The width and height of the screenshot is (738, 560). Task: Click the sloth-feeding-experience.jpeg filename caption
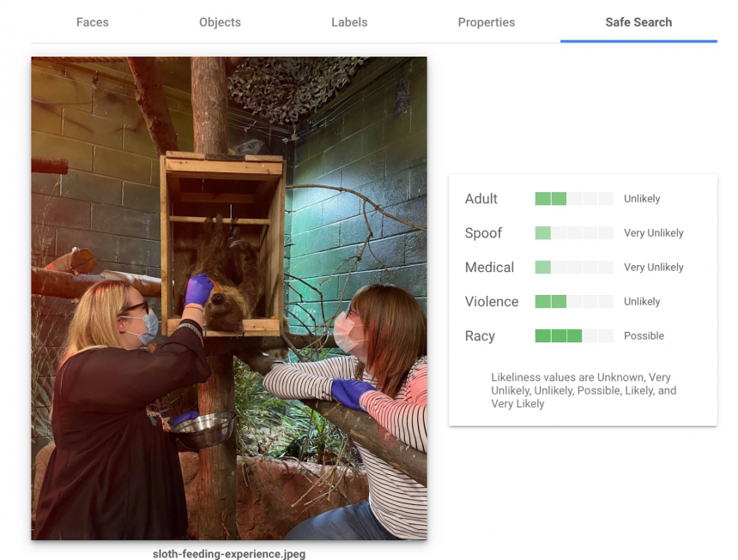point(228,553)
